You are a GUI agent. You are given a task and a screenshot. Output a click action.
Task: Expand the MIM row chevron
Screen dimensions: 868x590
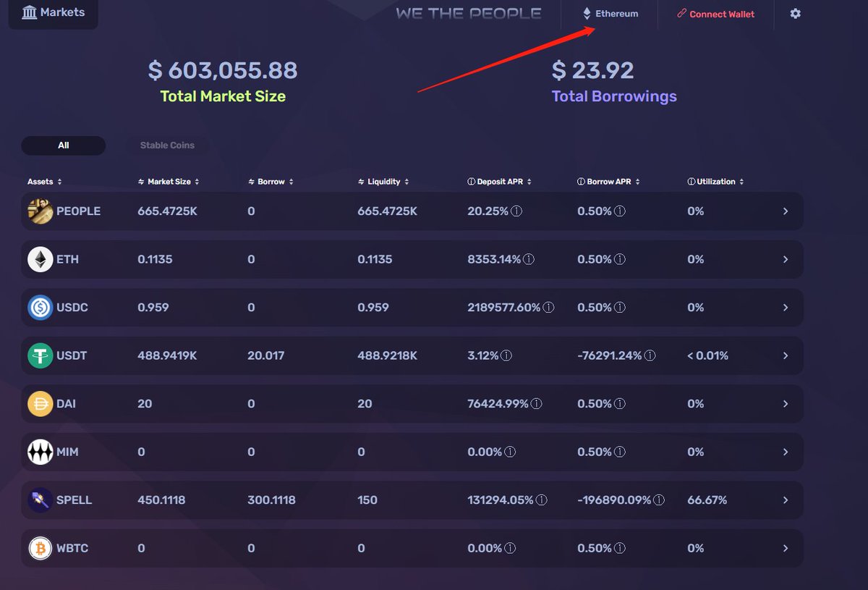point(786,452)
